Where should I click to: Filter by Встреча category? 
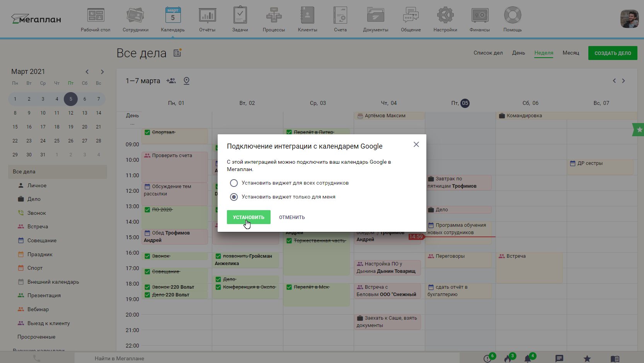[37, 227]
